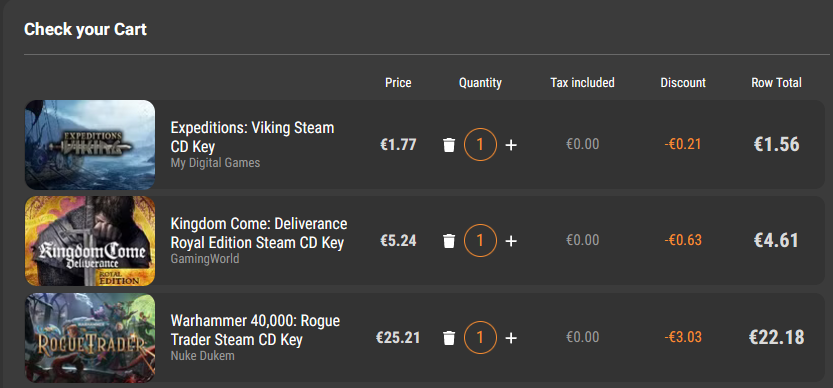833x388 pixels.
Task: Delete Kingdom Come: Deliverance using trash icon
Action: click(449, 241)
